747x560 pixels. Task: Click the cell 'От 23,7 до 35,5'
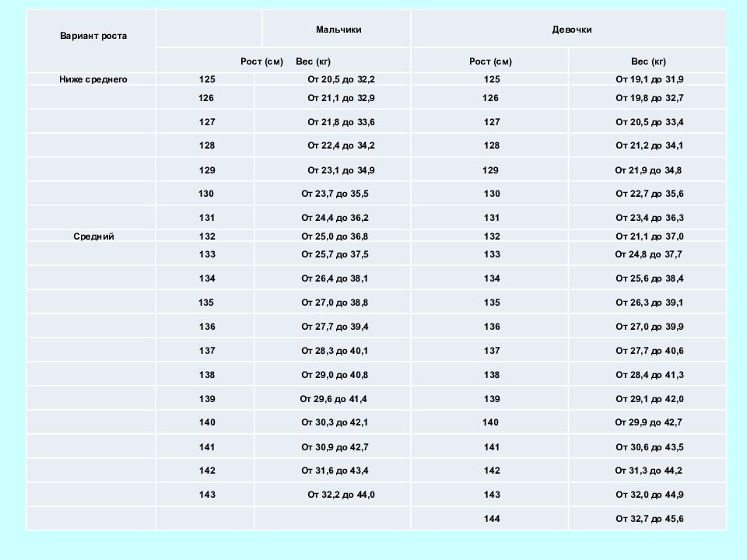pyautogui.click(x=335, y=194)
